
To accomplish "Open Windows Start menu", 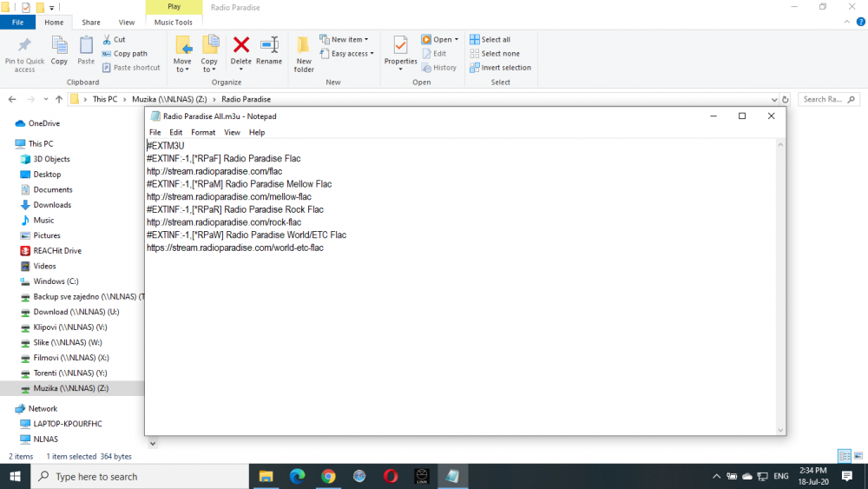I will [15, 476].
